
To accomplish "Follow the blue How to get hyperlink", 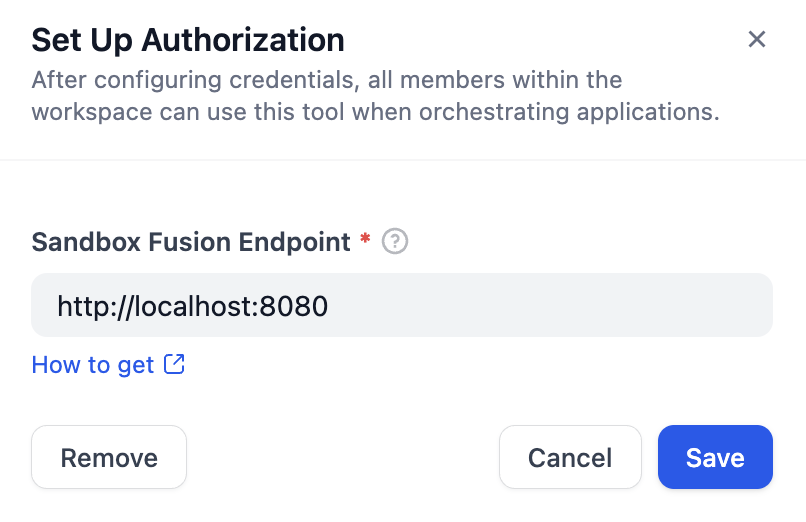I will pyautogui.click(x=93, y=365).
